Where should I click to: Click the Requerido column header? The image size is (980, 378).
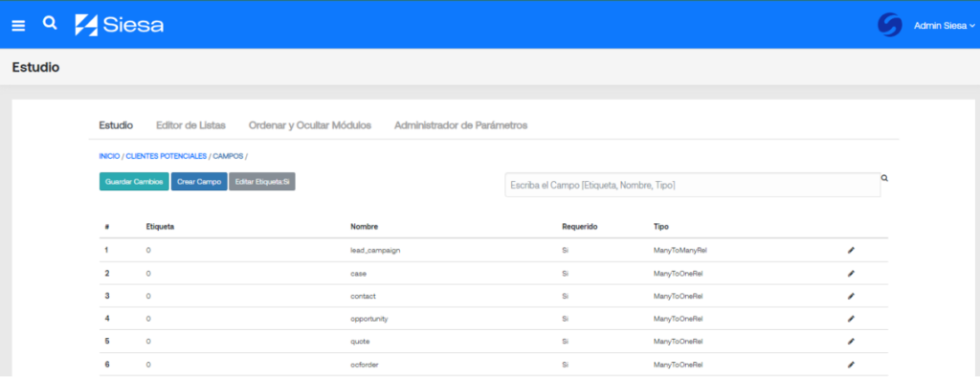581,227
